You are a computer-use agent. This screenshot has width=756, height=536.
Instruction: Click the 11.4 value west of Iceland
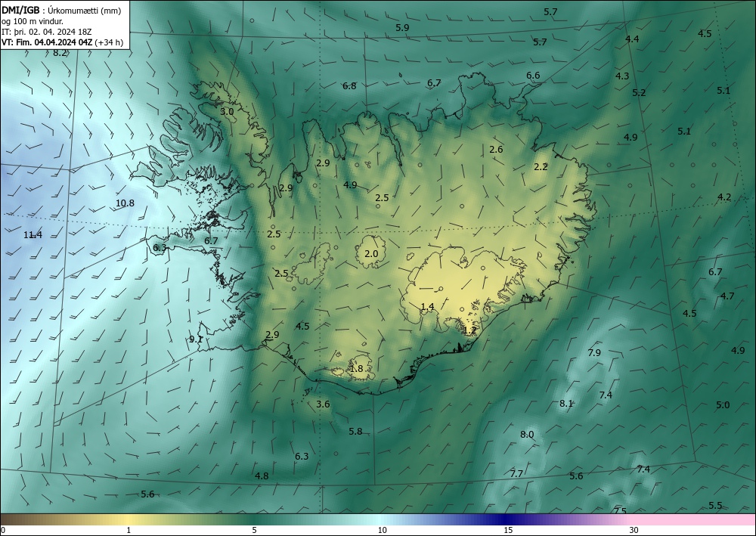(33, 235)
